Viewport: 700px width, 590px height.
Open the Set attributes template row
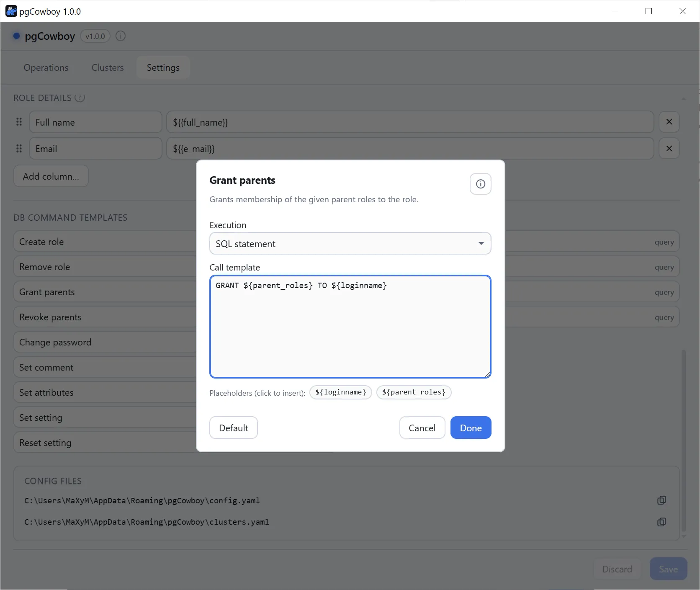click(x=105, y=392)
